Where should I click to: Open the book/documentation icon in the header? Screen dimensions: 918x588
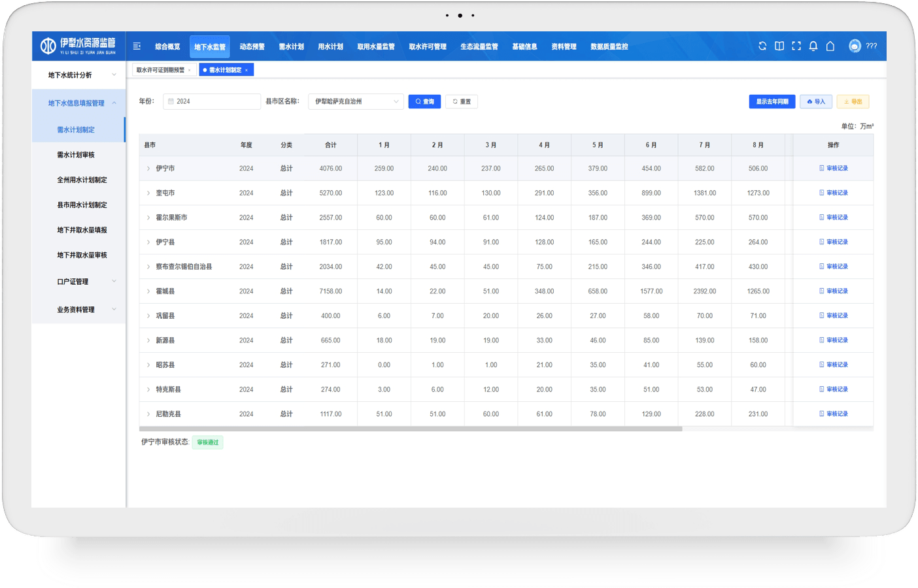(x=779, y=46)
